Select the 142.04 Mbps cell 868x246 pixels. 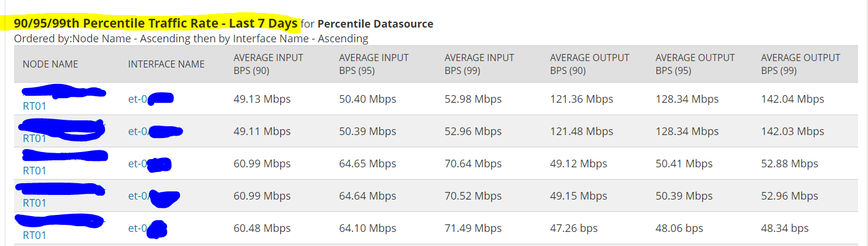[792, 99]
